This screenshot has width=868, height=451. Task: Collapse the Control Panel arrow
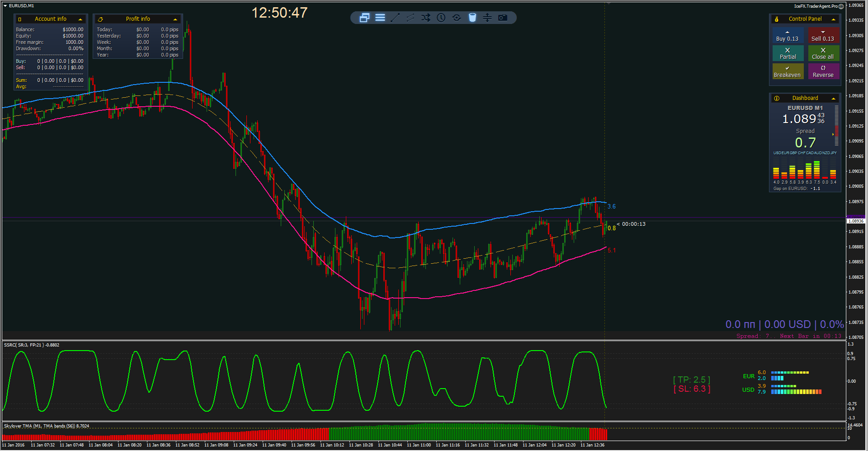click(834, 19)
